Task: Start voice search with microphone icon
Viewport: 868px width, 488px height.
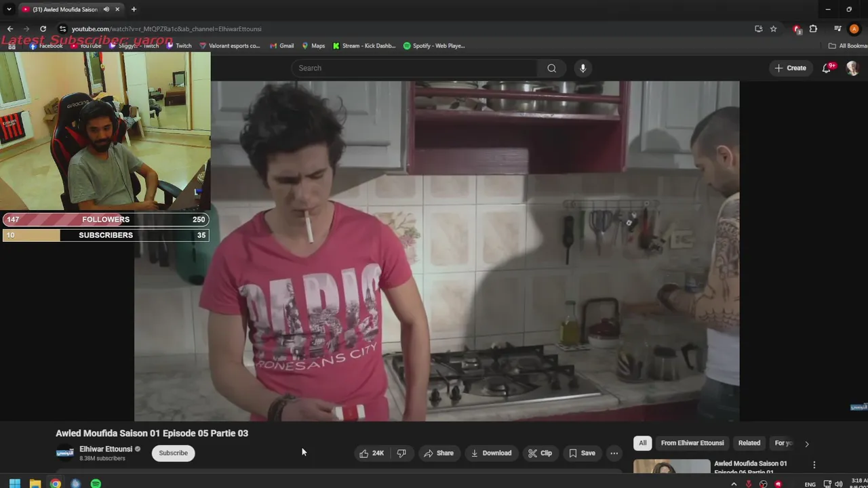Action: [583, 68]
